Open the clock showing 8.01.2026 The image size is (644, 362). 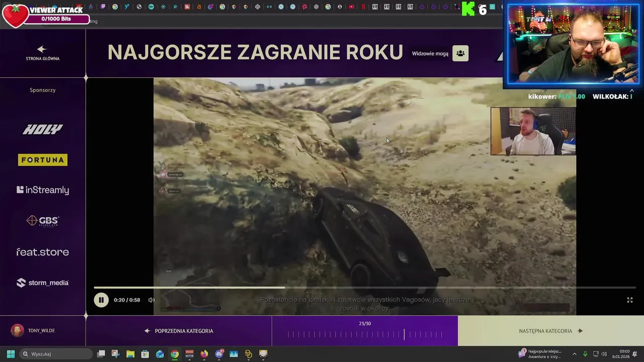pos(621,354)
